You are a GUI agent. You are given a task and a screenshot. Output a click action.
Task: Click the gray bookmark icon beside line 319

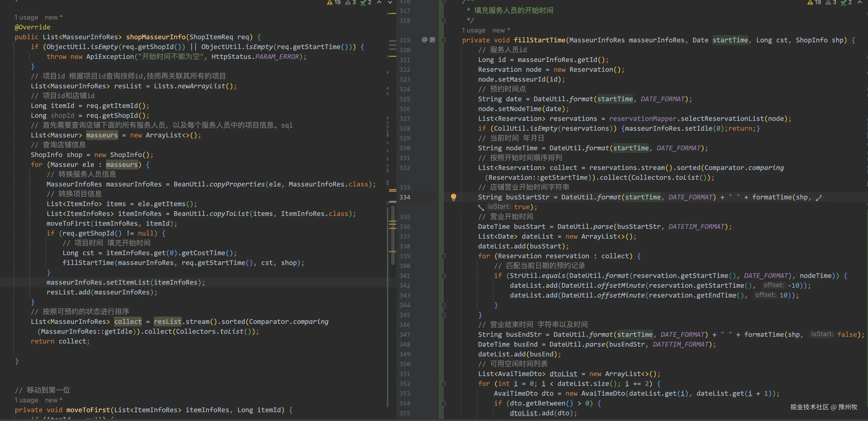coord(433,40)
